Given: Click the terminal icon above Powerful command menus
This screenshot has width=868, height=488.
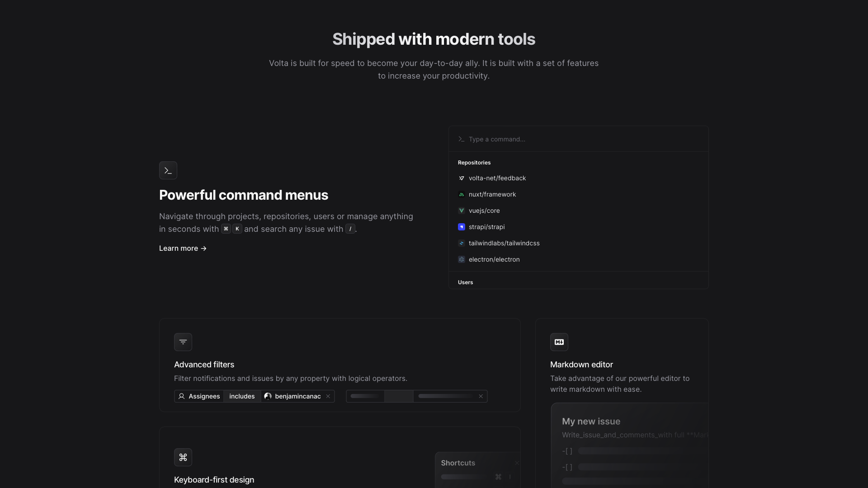Looking at the screenshot, I should point(168,170).
